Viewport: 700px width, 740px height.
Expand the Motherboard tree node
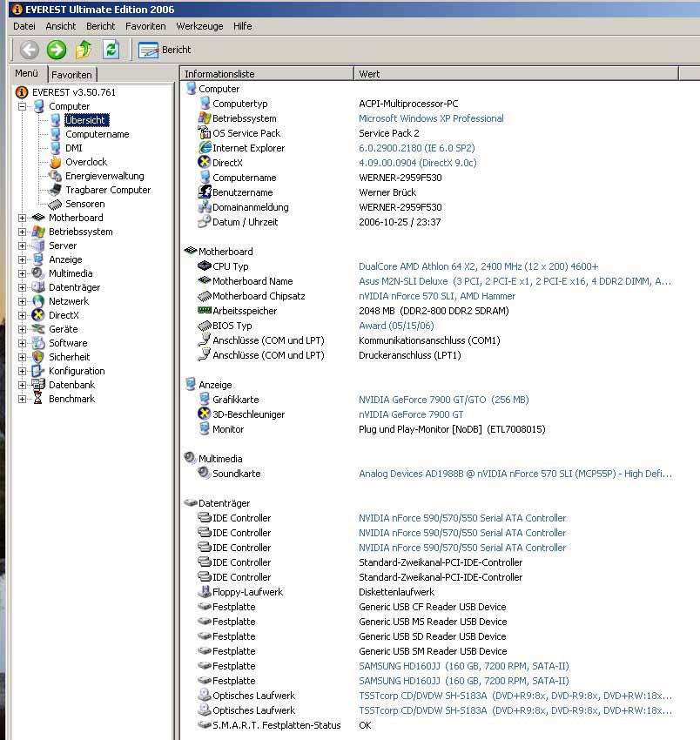coord(22,218)
